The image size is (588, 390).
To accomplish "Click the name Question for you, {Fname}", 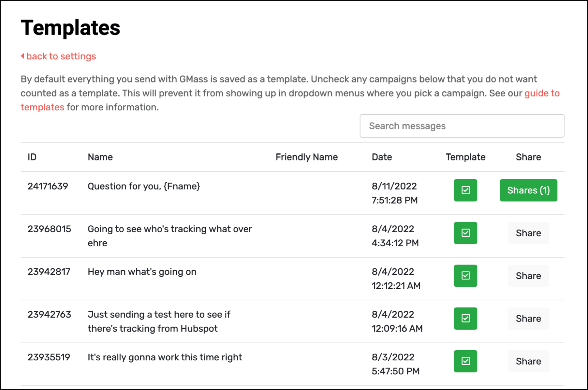I will (x=144, y=186).
